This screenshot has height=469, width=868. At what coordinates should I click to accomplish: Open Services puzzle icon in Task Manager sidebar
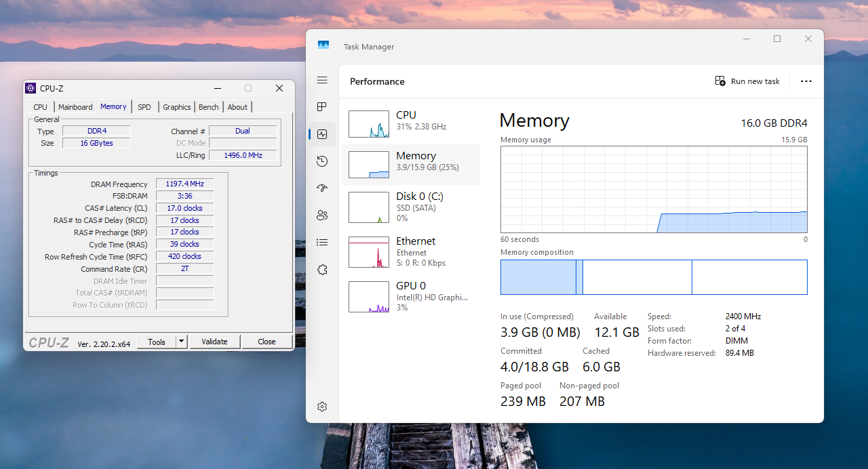[x=322, y=270]
